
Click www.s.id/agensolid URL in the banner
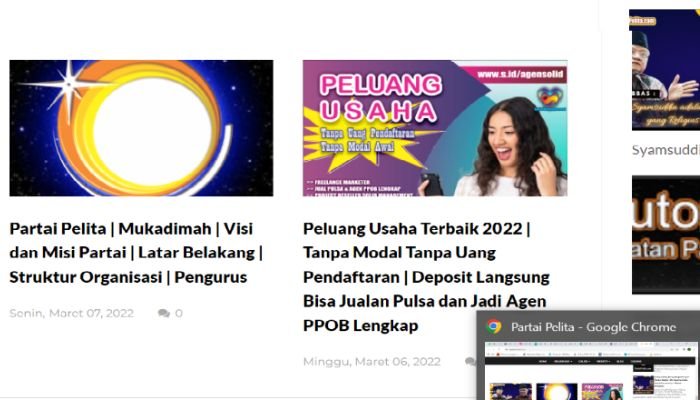(520, 74)
